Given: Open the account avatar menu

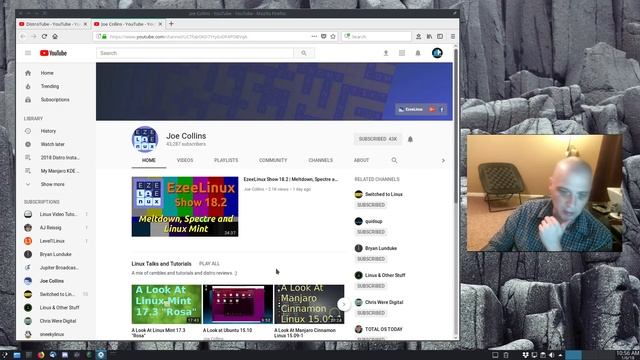Looking at the screenshot, I should tap(437, 53).
